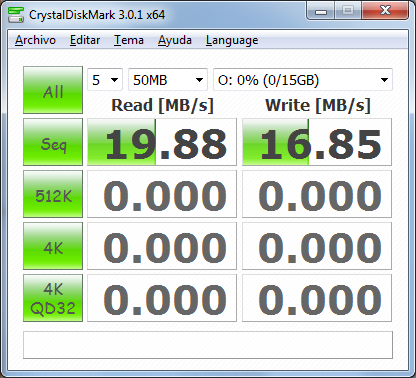Screen dimensions: 416x378
Task: Click the 4K write result 0.000
Action: [317, 246]
